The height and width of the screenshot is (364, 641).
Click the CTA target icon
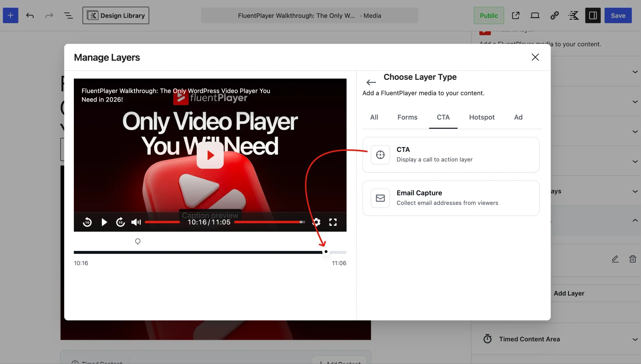click(x=380, y=155)
